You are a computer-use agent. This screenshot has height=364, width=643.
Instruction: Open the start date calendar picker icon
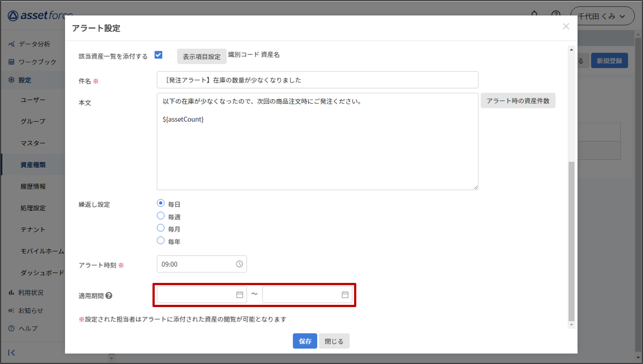[x=240, y=295]
